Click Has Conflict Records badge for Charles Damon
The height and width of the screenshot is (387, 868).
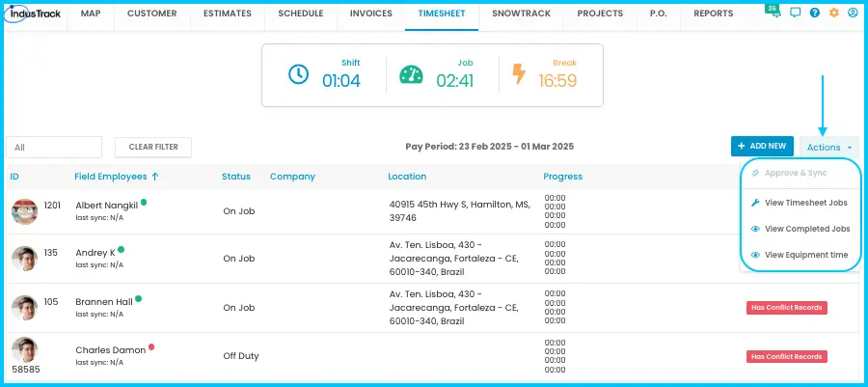tap(787, 356)
